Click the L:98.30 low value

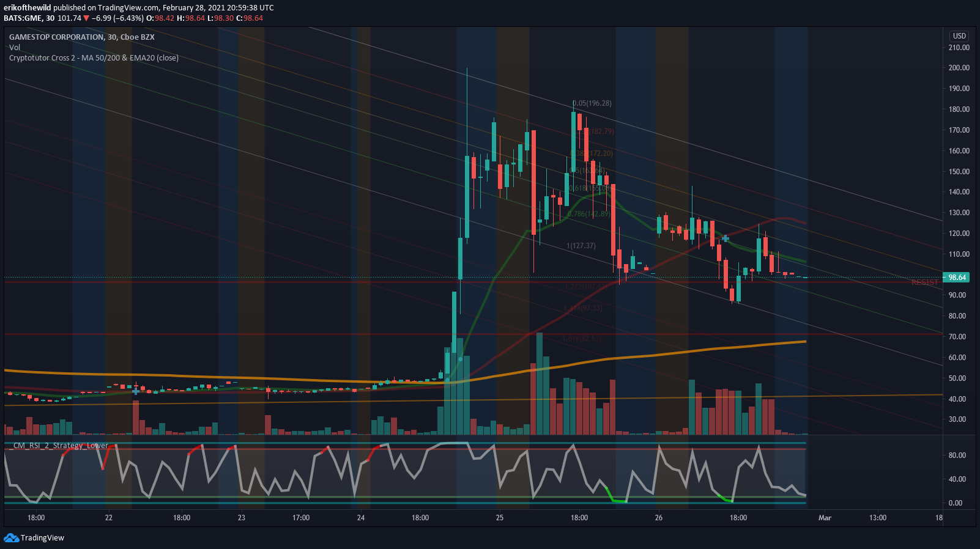tap(221, 18)
